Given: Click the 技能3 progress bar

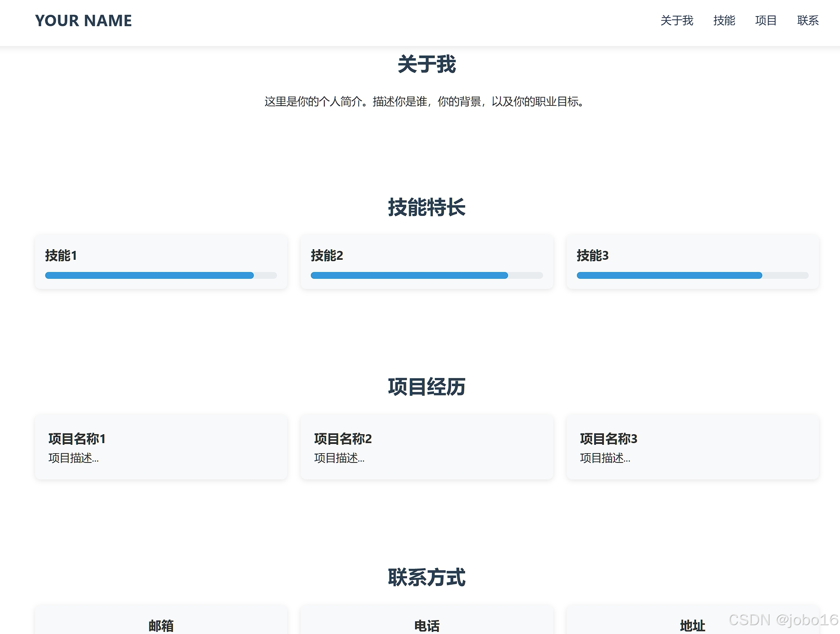Looking at the screenshot, I should tap(692, 275).
